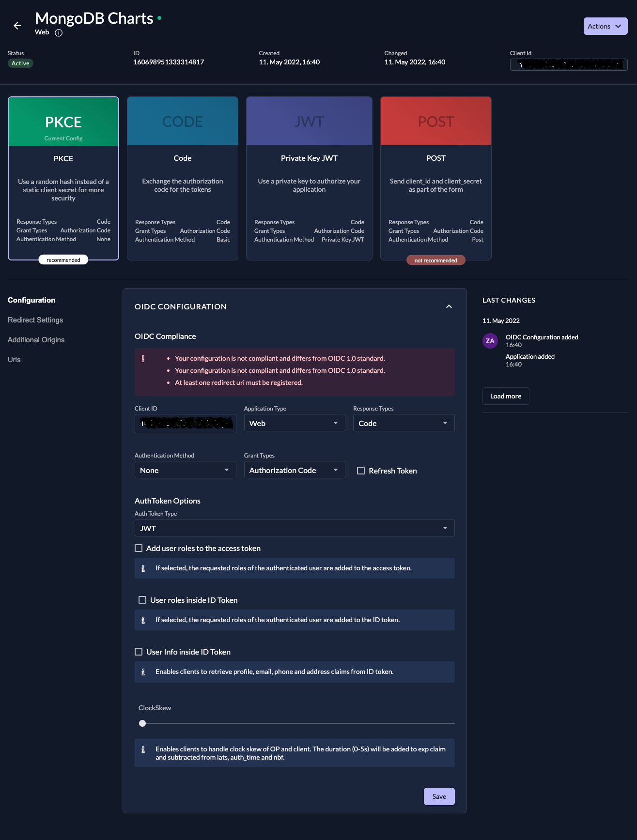Go to Redirect Settings section

[x=35, y=320]
